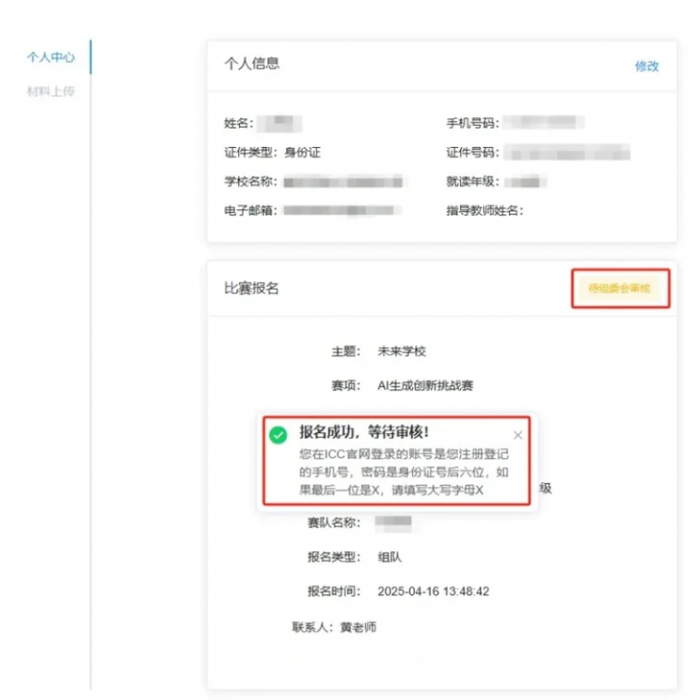Image resolution: width=700 pixels, height=700 pixels.
Task: Click the AI生成创新挑战赛 event text
Action: pos(425,385)
